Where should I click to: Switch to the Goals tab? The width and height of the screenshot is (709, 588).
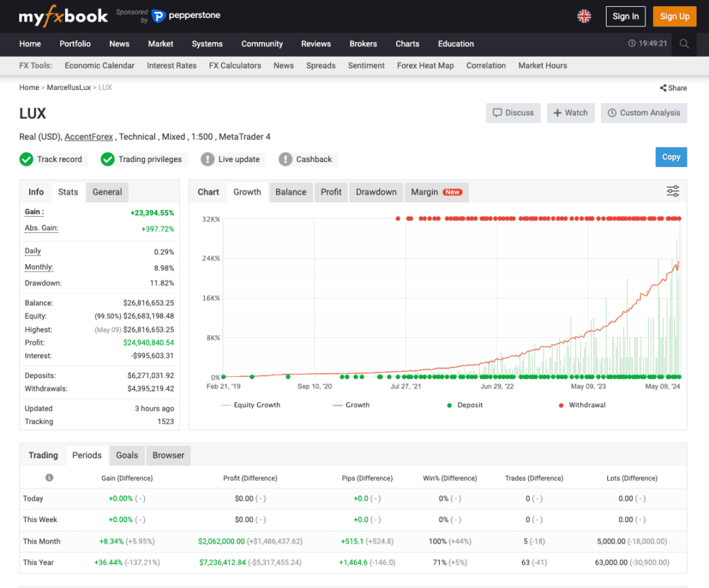127,455
